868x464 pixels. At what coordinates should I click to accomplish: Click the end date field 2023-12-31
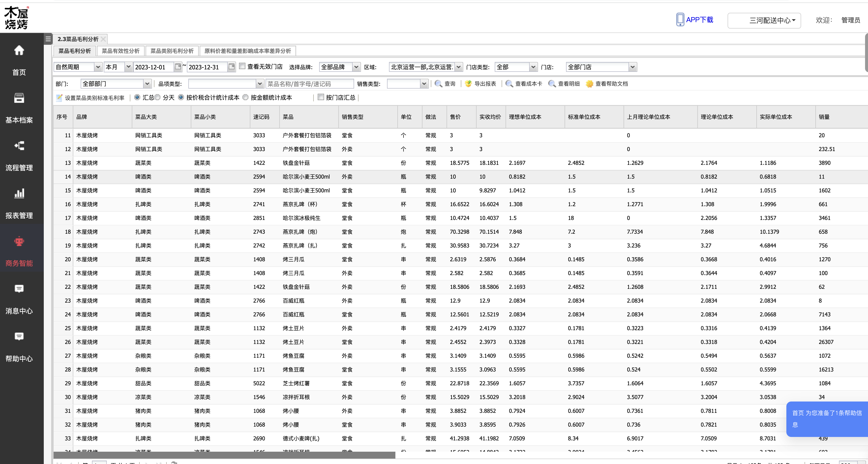click(x=207, y=67)
